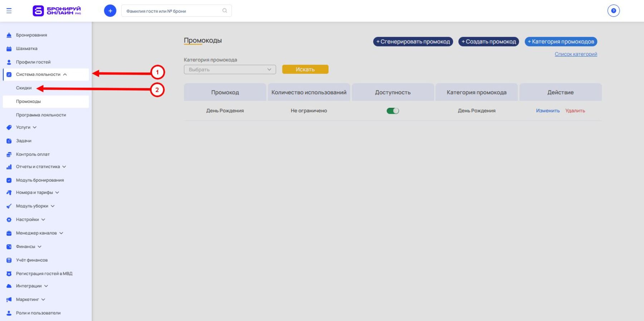Open the Категория промокода dropdown
Image resolution: width=644 pixels, height=321 pixels.
tap(230, 69)
